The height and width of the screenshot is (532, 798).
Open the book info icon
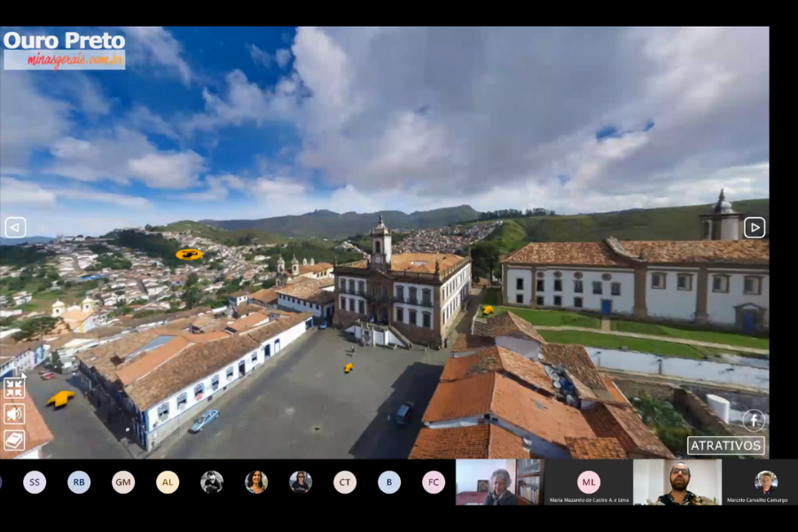point(14,440)
